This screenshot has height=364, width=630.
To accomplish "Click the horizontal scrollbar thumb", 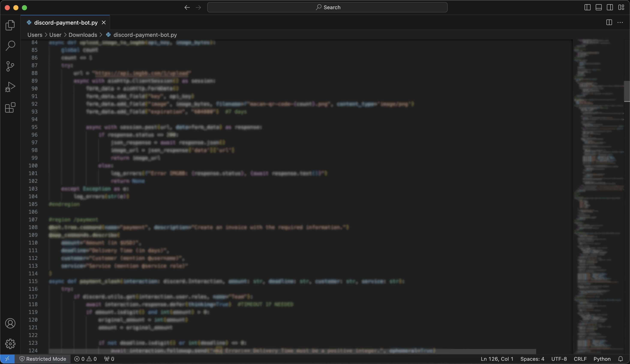I will coord(292,352).
